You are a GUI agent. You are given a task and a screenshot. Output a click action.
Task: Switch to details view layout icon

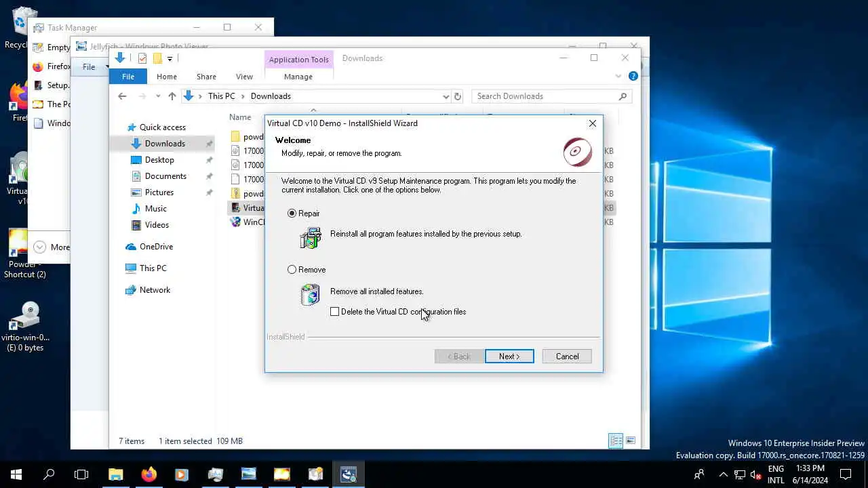click(616, 441)
